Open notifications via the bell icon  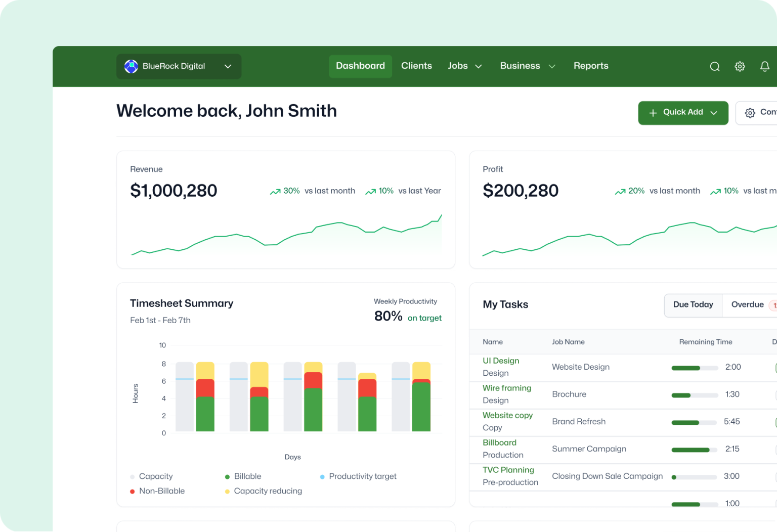pos(764,66)
